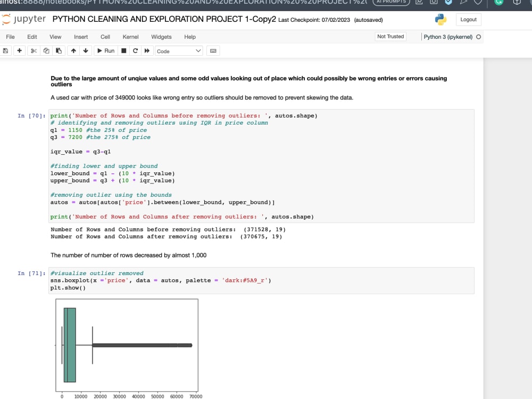Open the Edit menu
The width and height of the screenshot is (532, 399).
point(32,37)
